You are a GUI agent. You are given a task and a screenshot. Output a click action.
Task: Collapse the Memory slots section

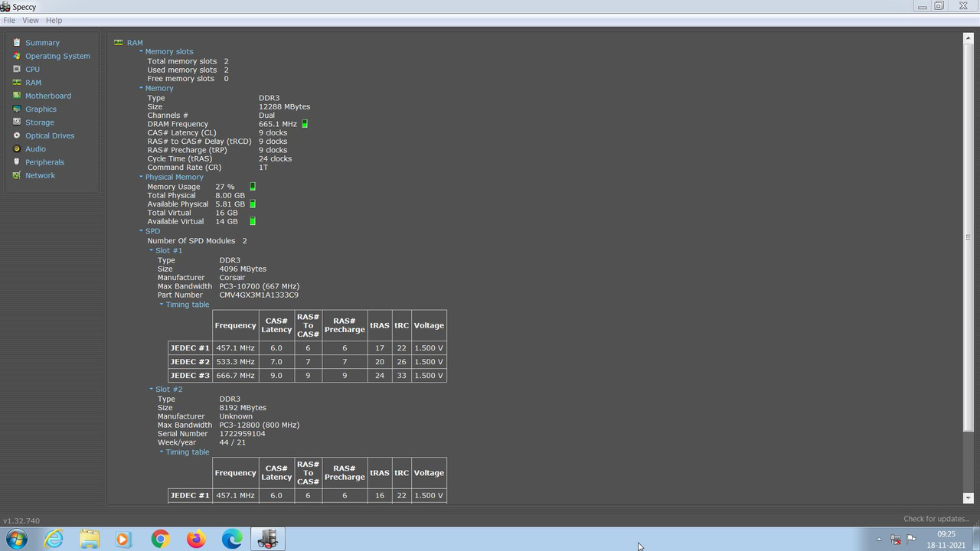tap(141, 51)
